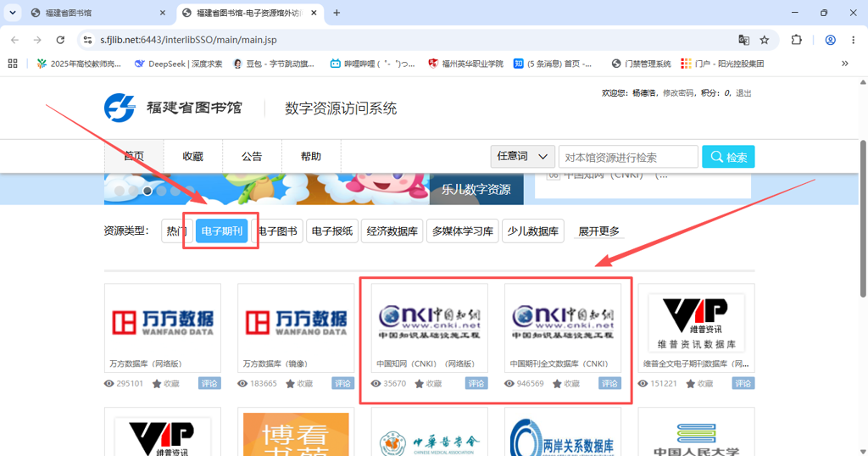Close the 电子资源馆外访问 tab

pos(314,13)
